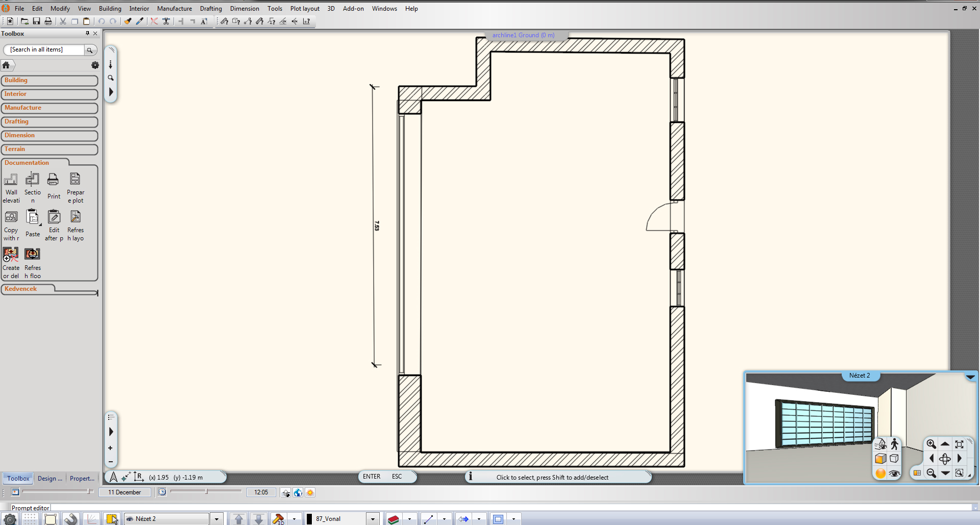Open the Nézet 2 view dropdown
The height and width of the screenshot is (525, 980).
tap(216, 519)
